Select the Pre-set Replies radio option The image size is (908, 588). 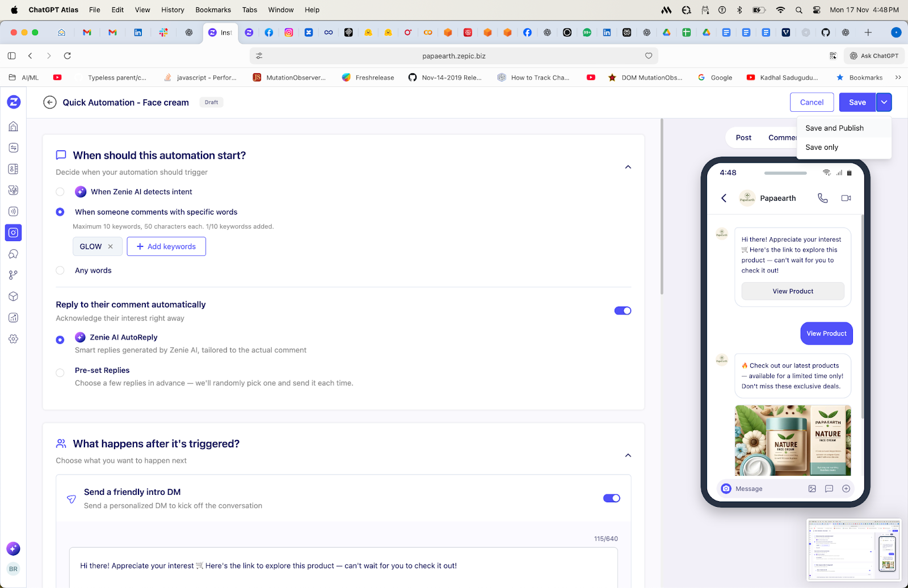(60, 373)
